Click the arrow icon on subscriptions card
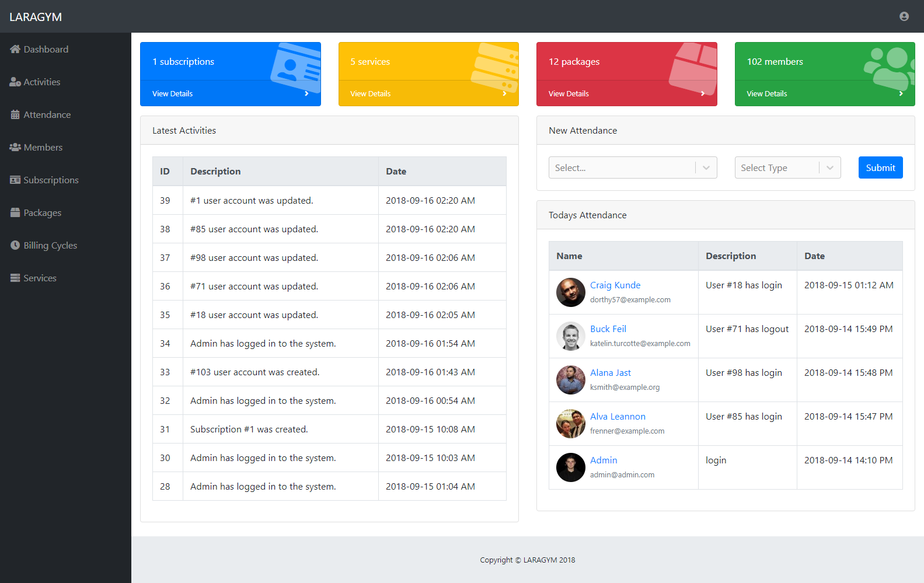The image size is (924, 583). [306, 93]
